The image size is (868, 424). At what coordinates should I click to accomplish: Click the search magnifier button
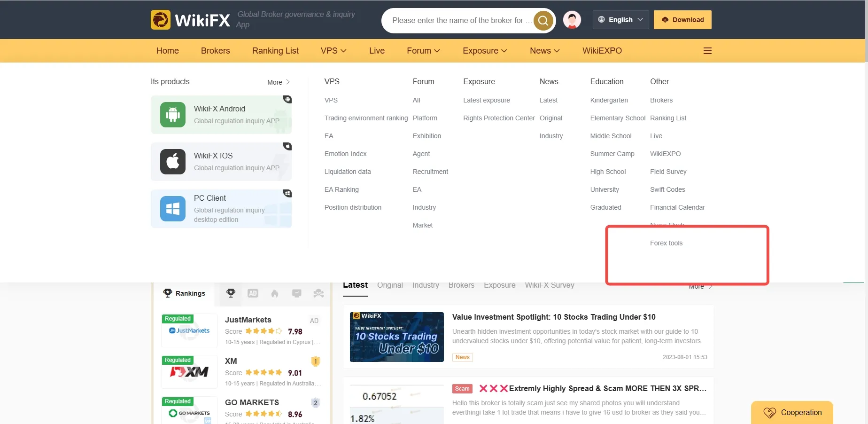click(543, 21)
